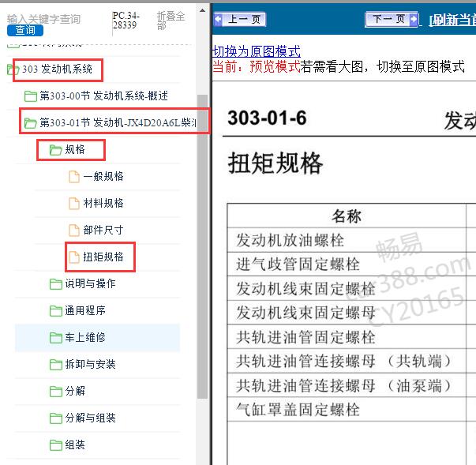Image resolution: width=476 pixels, height=465 pixels.
Task: Go to previous page with 上一页
Action: tap(239, 20)
